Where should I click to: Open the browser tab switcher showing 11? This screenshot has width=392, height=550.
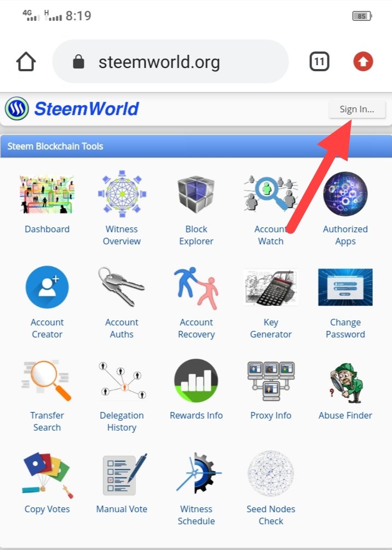(319, 62)
